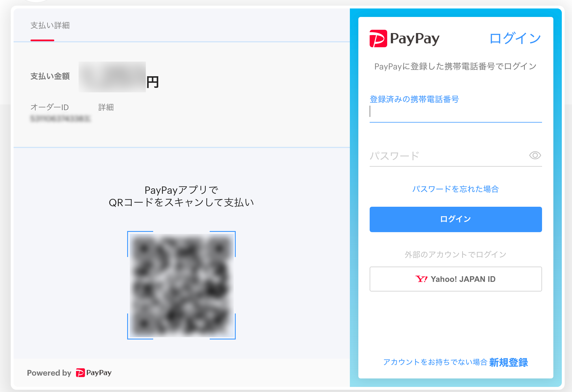Toggle password visibility eye icon
Viewport: 572px width, 392px height.
tap(535, 155)
